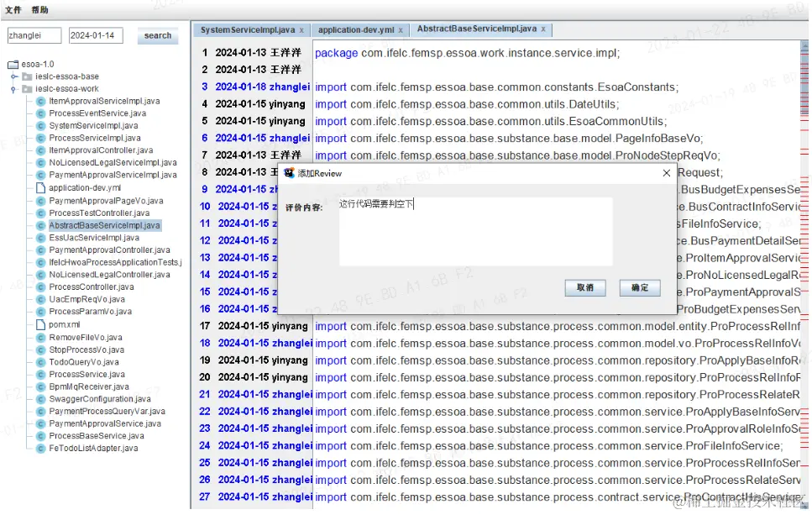Select ProcessService.java in the tree
Screen dimensions: 812x515
[x=87, y=375]
